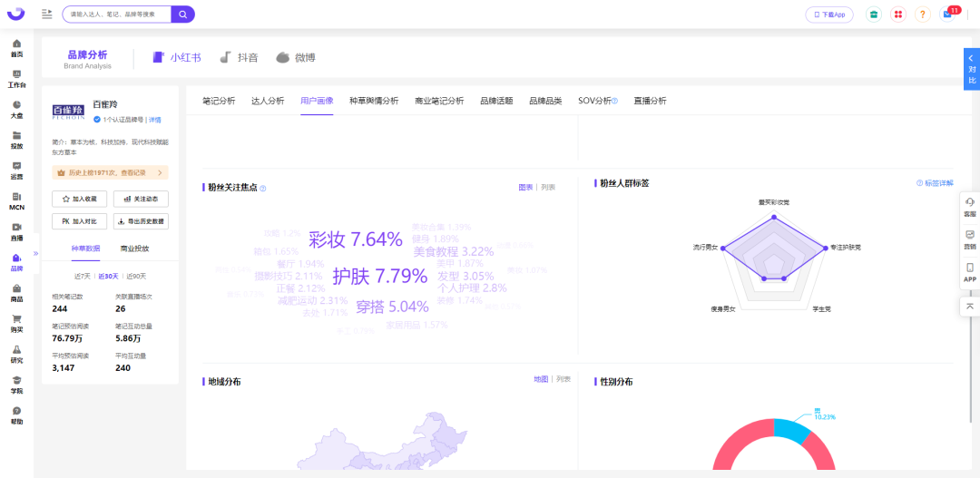This screenshot has height=478, width=980.
Task: Open the 首页 home sidebar icon
Action: pyautogui.click(x=17, y=48)
